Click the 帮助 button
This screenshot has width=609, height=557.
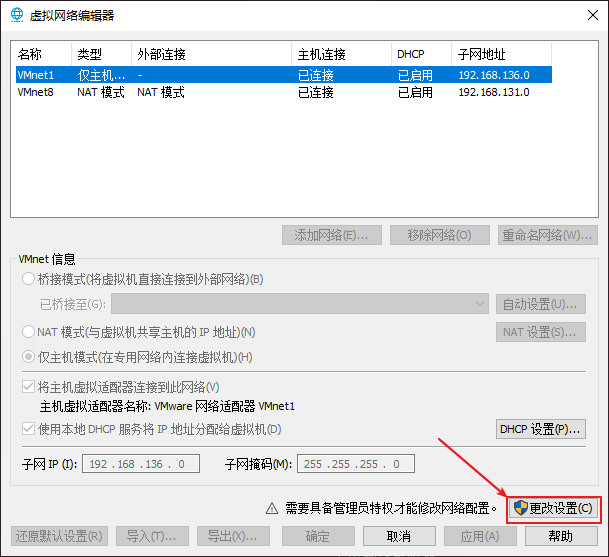coord(561,536)
